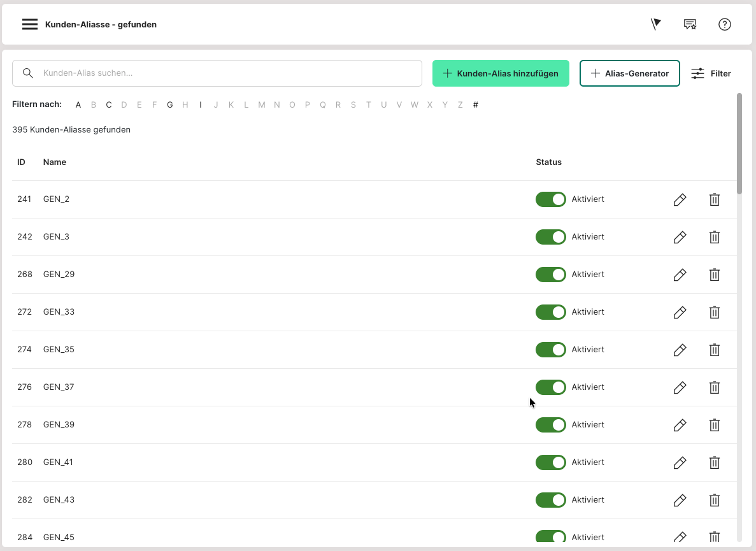Select the # filter option
756x551 pixels.
475,105
